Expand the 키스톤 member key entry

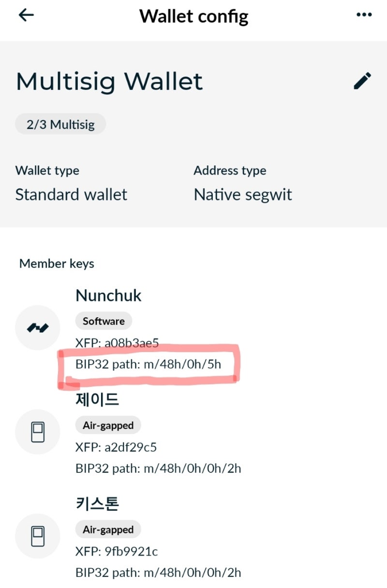pyautogui.click(x=96, y=503)
